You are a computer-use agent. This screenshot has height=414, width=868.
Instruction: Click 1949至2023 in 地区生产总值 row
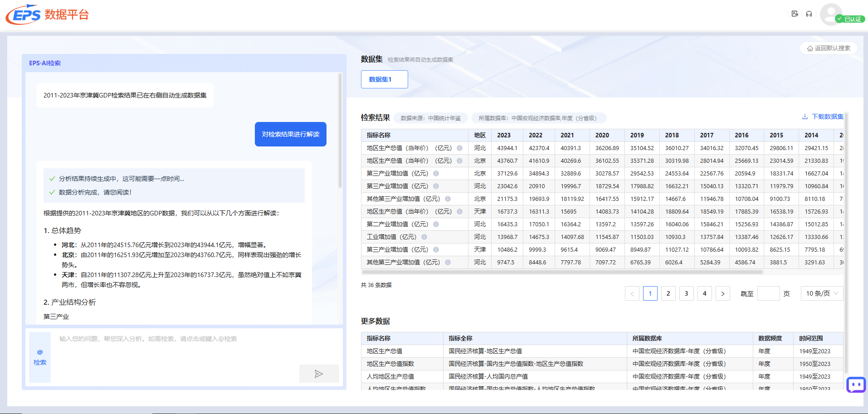tap(815, 351)
